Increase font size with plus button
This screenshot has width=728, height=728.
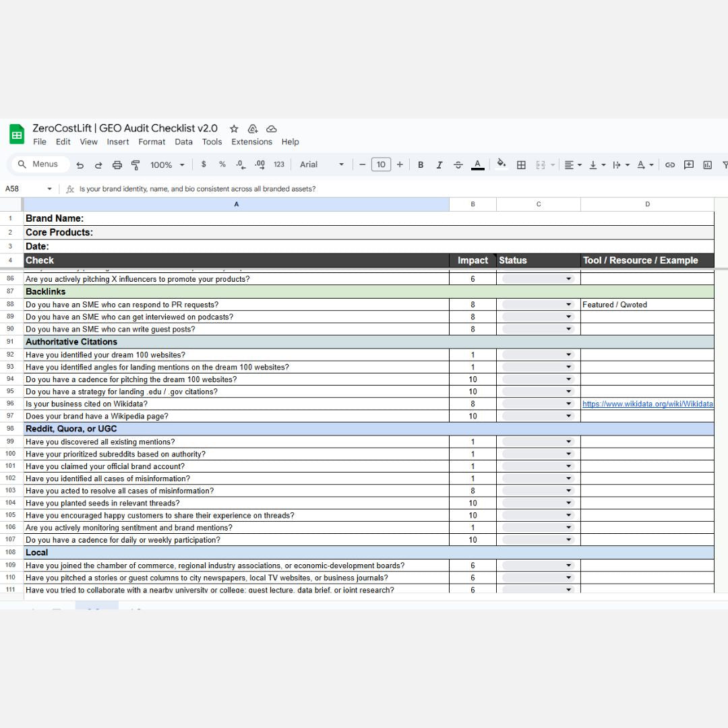pos(400,165)
